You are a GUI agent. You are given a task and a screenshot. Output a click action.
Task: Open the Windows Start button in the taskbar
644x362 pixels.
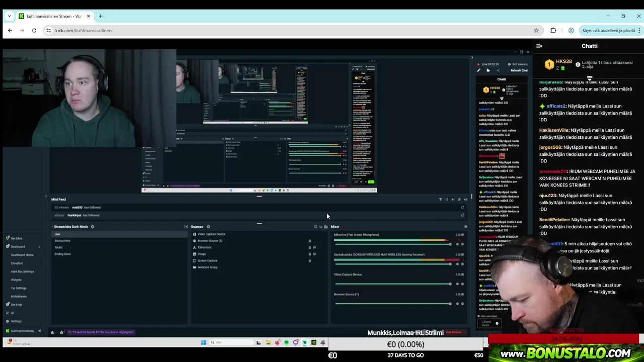[203, 342]
